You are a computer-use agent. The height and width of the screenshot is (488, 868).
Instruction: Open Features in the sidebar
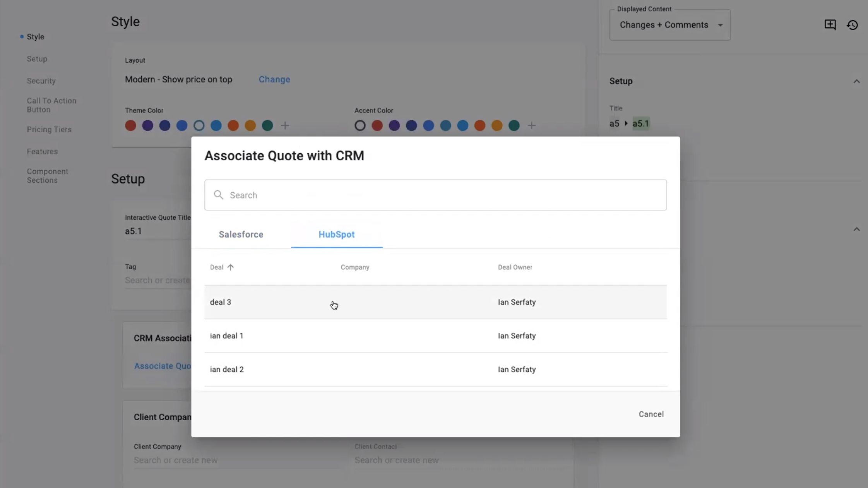(42, 152)
